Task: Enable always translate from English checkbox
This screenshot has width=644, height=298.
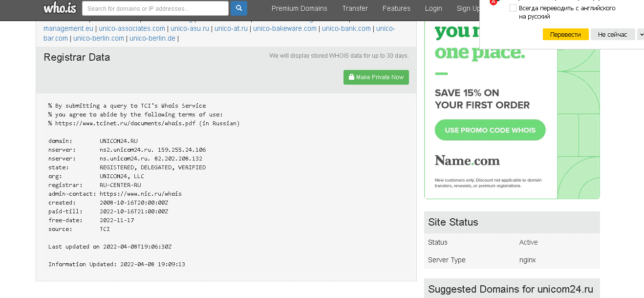Action: pos(513,8)
